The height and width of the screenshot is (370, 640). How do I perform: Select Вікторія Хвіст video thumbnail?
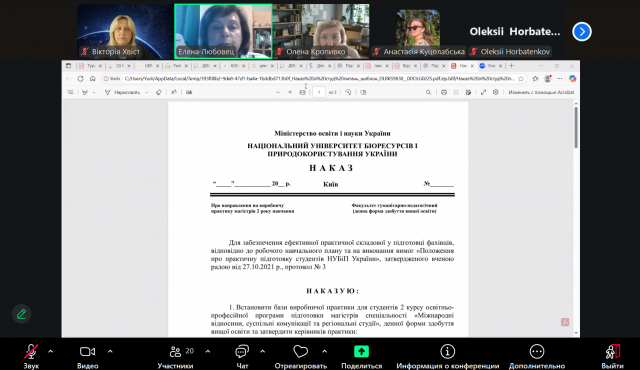coord(125,31)
